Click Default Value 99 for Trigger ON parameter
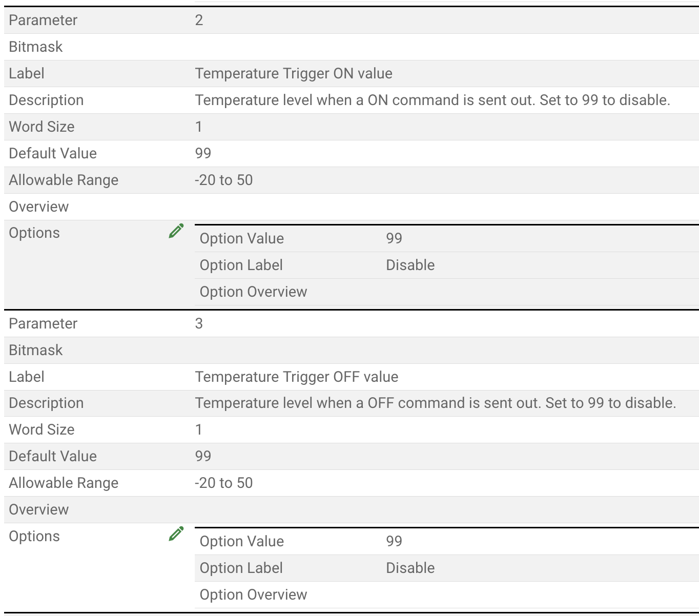Viewport: 699px width, 616px height. 203,153
